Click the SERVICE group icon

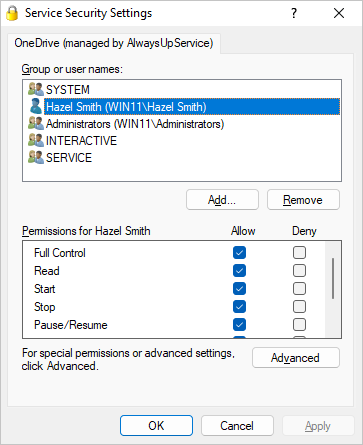click(36, 157)
